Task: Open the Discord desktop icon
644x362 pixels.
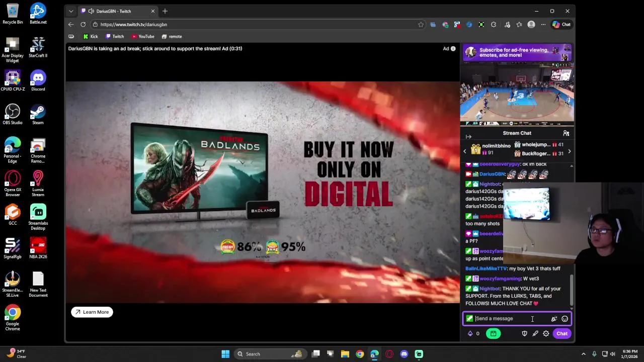Action: [38, 80]
